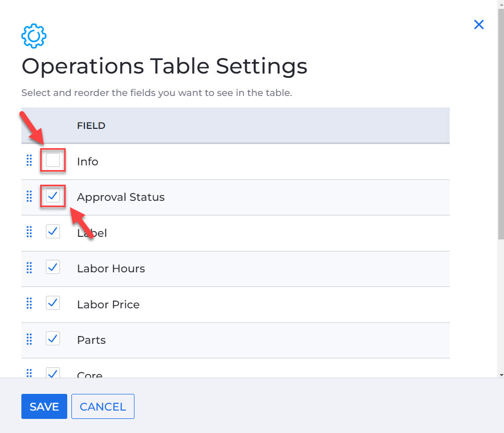Click the scrollbar down arrow

pyautogui.click(x=501, y=374)
